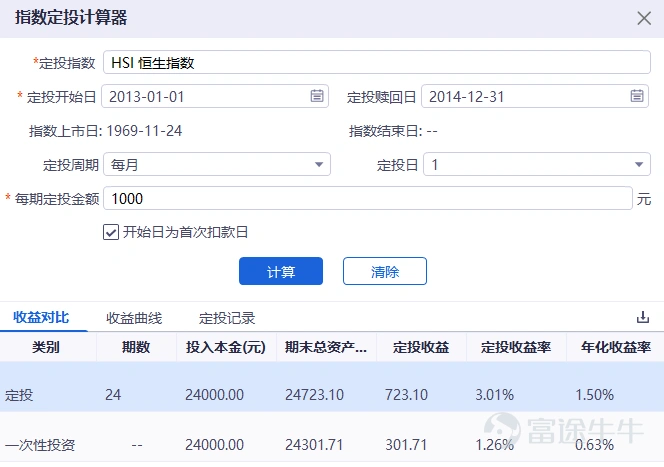
Task: Click the 计算 button
Action: [x=281, y=271]
